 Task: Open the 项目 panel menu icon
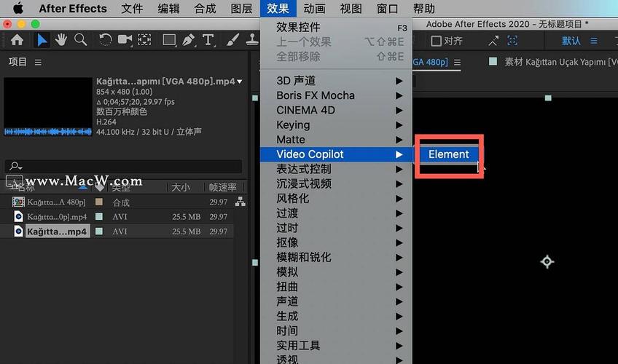pos(38,62)
